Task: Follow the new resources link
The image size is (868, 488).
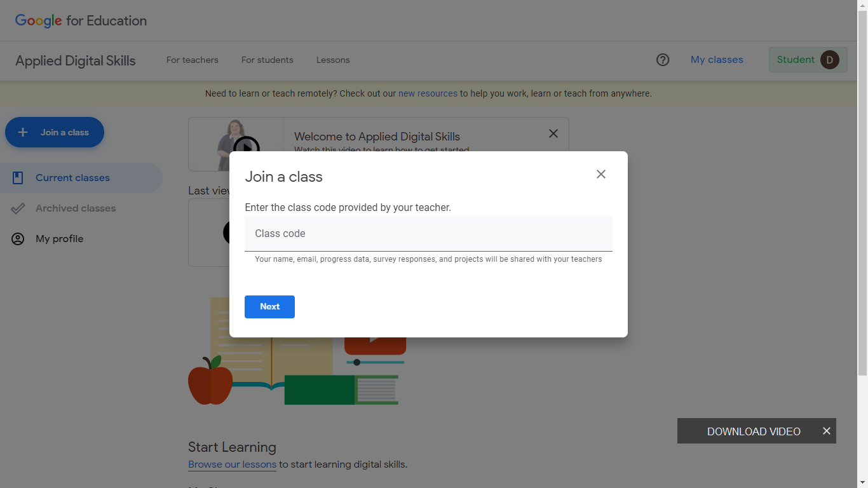Action: (x=428, y=93)
